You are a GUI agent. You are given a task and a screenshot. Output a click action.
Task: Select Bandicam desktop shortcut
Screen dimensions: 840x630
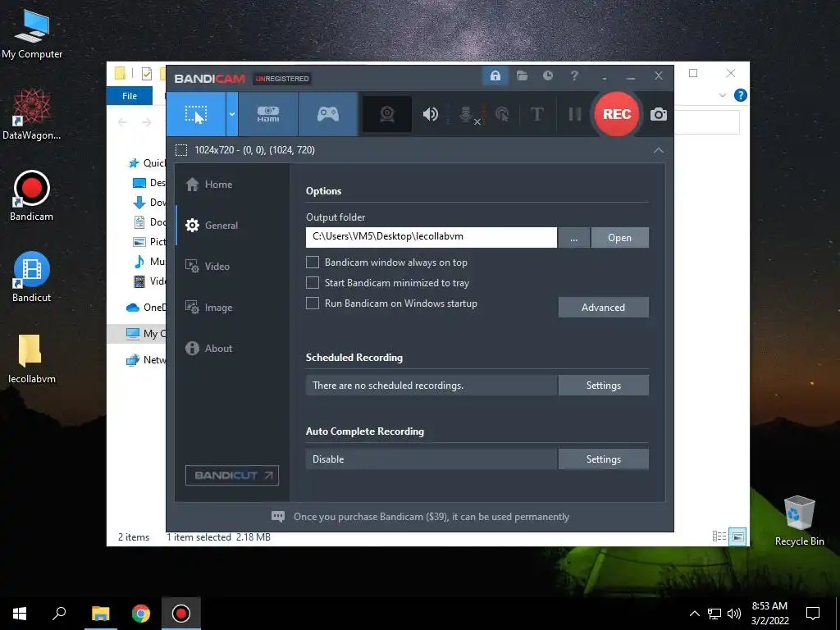pyautogui.click(x=32, y=195)
